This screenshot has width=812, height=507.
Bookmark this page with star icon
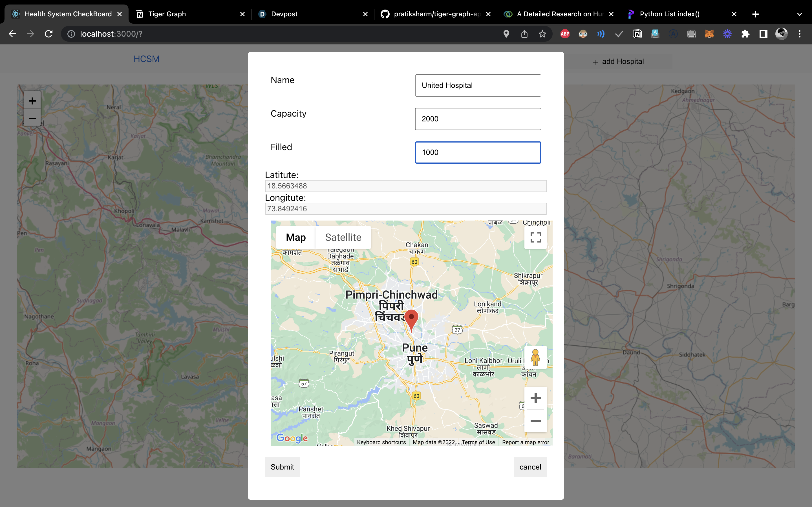click(542, 34)
